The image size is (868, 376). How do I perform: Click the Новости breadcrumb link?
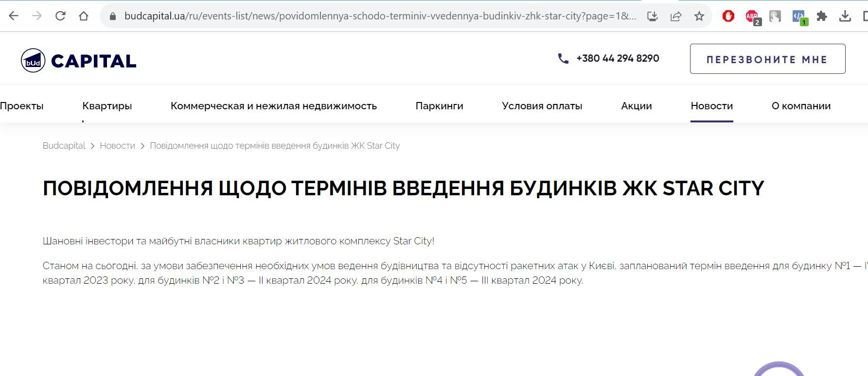click(x=118, y=146)
